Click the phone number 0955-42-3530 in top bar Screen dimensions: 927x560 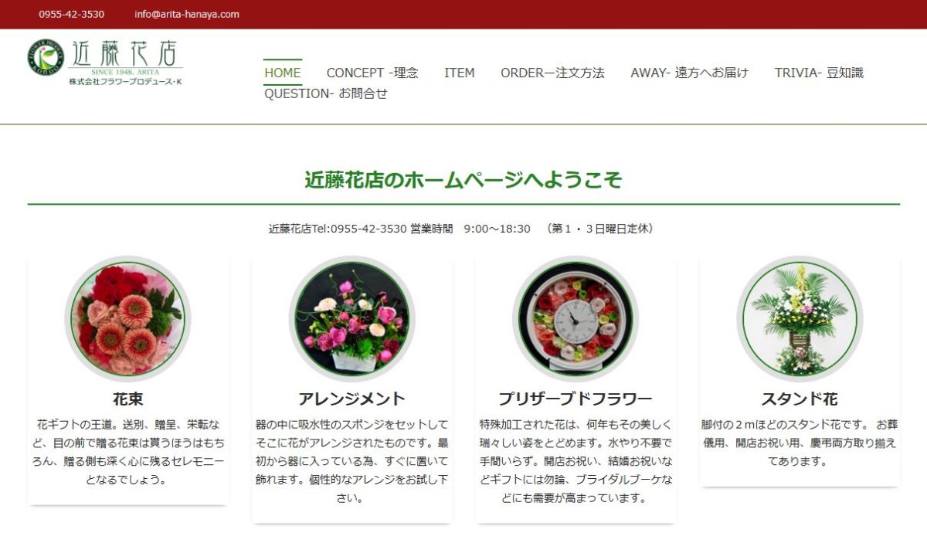72,14
